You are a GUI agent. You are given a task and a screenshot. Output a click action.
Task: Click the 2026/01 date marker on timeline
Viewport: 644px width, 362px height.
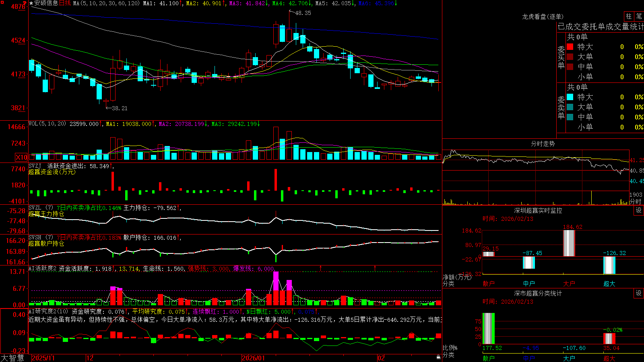(x=253, y=358)
